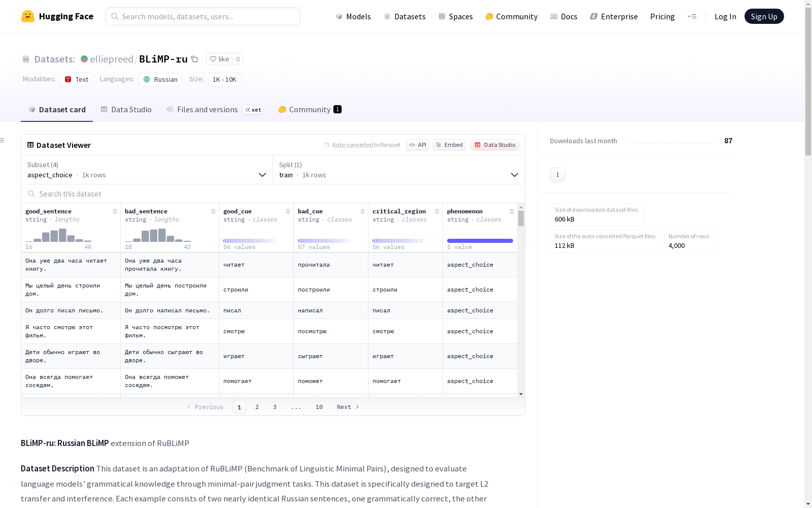
Task: Click the Embed button
Action: (x=449, y=145)
